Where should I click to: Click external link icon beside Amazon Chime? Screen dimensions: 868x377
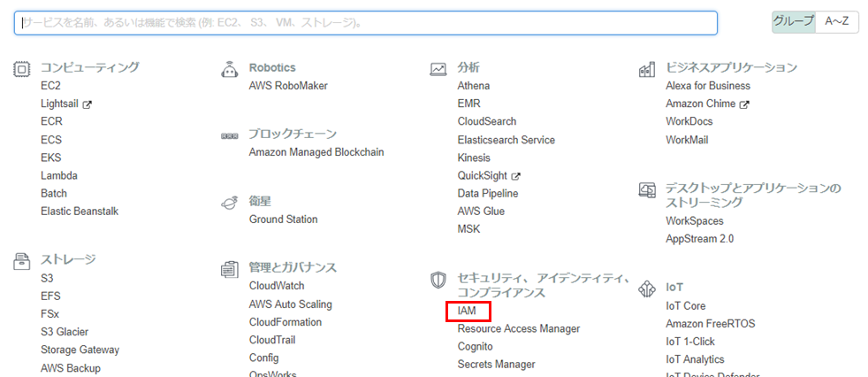point(744,104)
